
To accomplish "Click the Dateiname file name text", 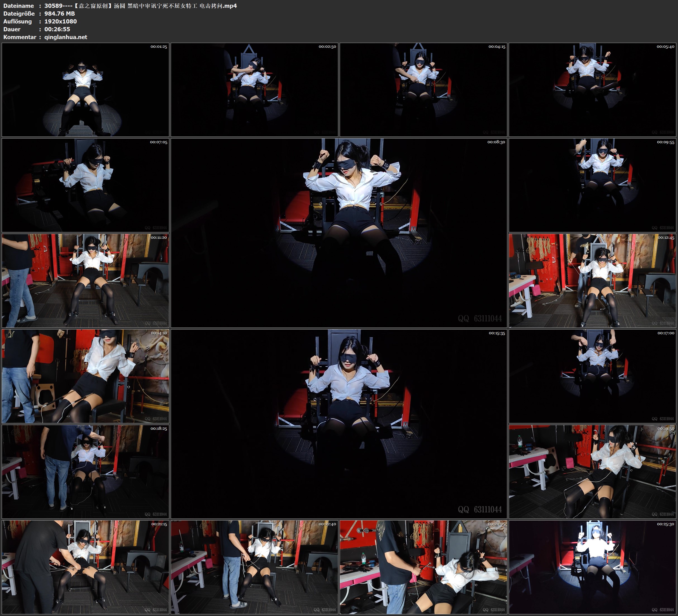I will coord(141,6).
